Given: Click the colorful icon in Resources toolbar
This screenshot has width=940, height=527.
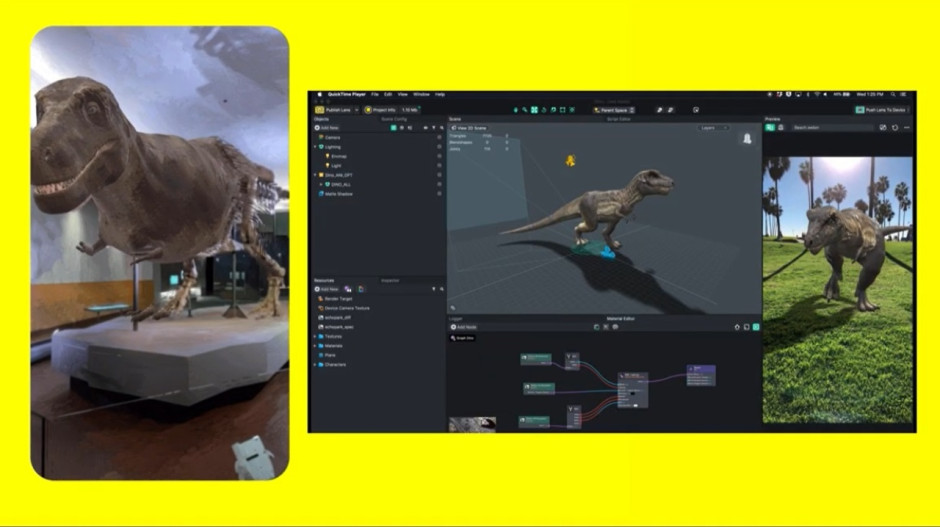Looking at the screenshot, I should click(361, 289).
